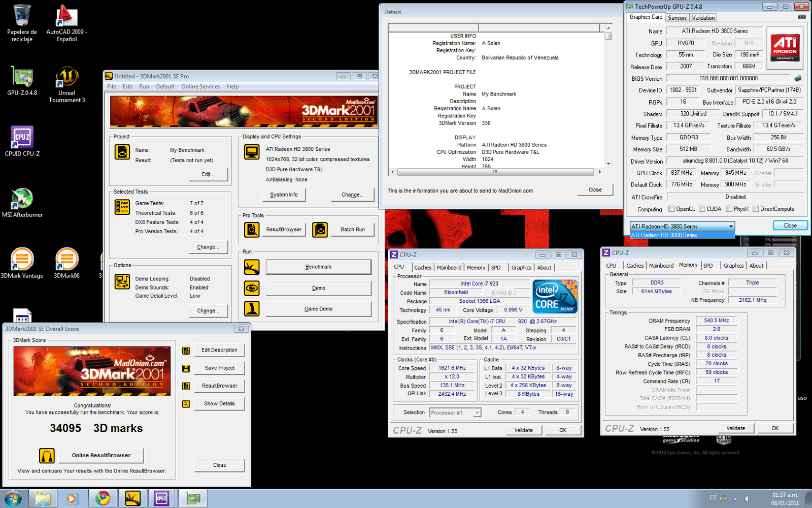Image resolution: width=812 pixels, height=508 pixels.
Task: Click the Details horizontal scrollbar thumb
Action: tap(495, 172)
